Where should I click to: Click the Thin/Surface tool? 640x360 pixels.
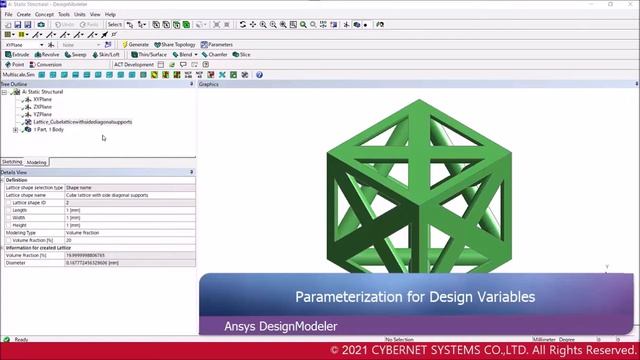(149, 54)
